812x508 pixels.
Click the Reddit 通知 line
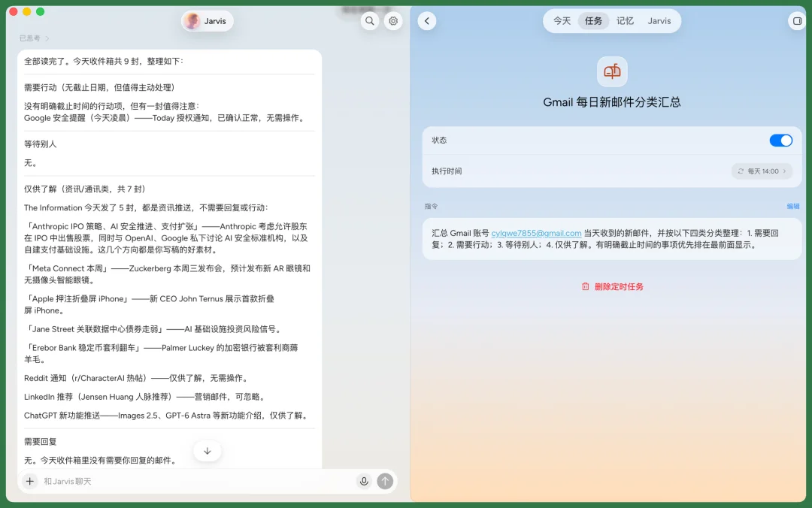tap(138, 378)
